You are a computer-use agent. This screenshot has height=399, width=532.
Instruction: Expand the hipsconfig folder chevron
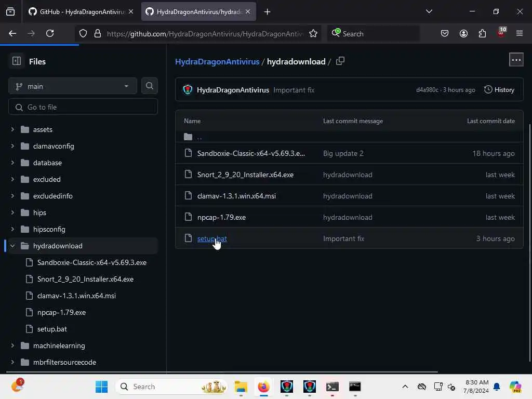tap(12, 229)
